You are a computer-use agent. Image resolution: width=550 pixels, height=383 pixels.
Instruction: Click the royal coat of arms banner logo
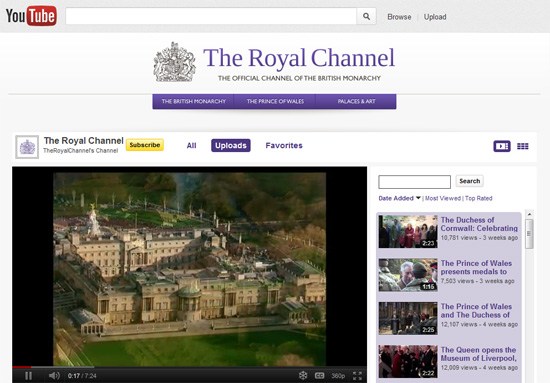pos(174,62)
